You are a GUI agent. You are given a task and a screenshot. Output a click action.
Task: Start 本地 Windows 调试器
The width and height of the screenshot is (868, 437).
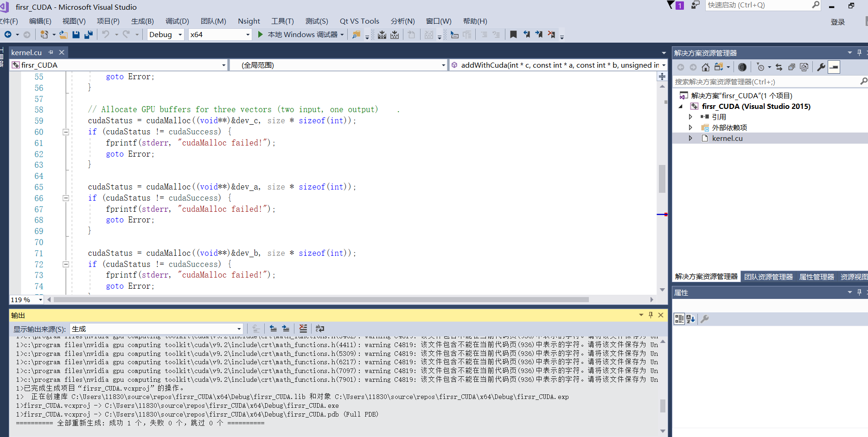(300, 34)
